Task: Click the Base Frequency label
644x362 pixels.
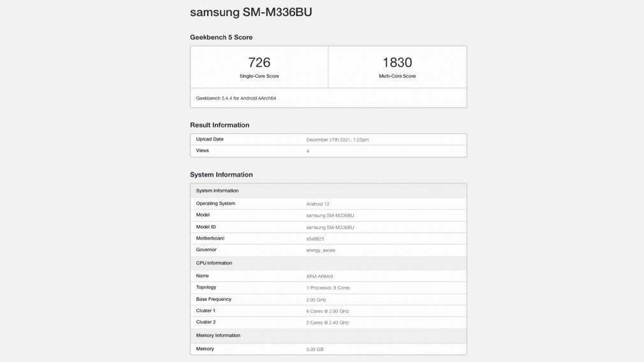Action: (x=214, y=299)
